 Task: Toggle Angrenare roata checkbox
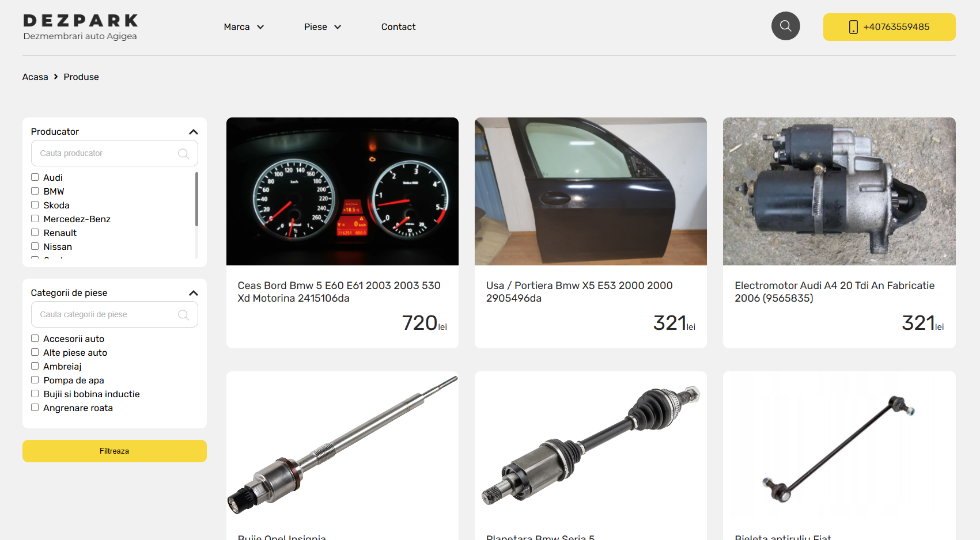coord(35,408)
